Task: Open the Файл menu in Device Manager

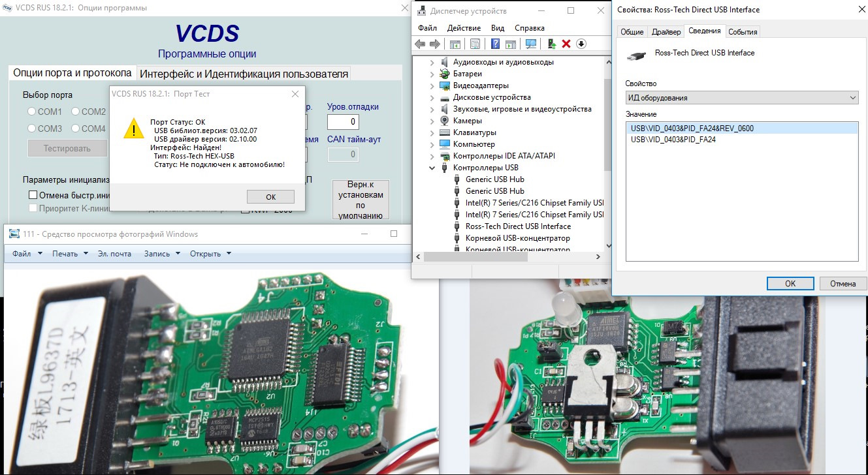Action: tap(428, 28)
